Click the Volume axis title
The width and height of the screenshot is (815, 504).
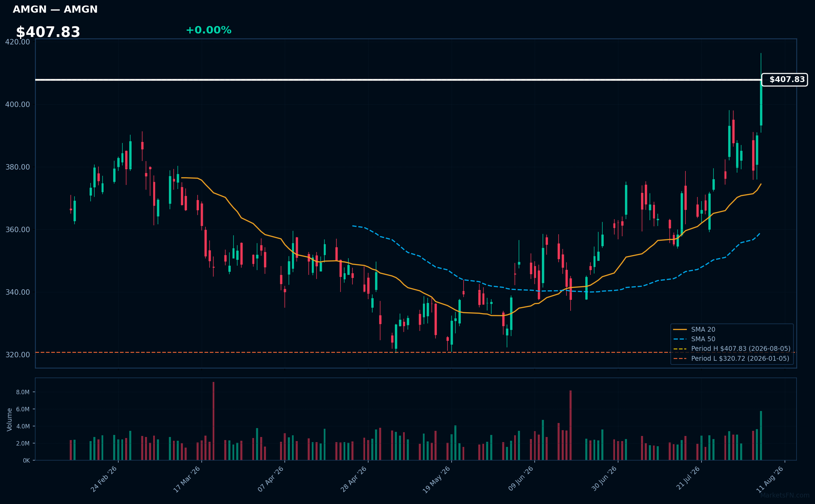[x=9, y=419]
